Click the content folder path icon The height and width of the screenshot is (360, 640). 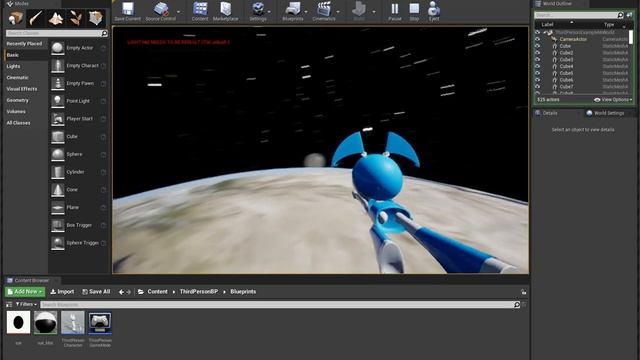pyautogui.click(x=141, y=292)
